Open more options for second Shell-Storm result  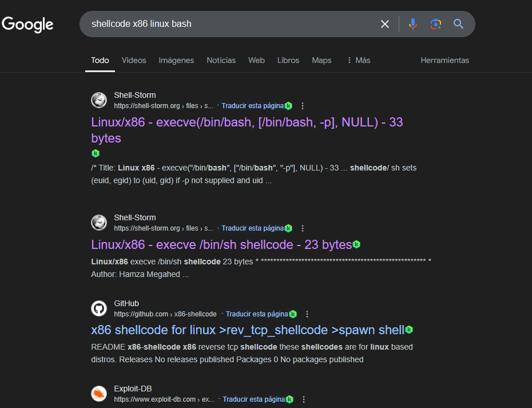pyautogui.click(x=303, y=228)
